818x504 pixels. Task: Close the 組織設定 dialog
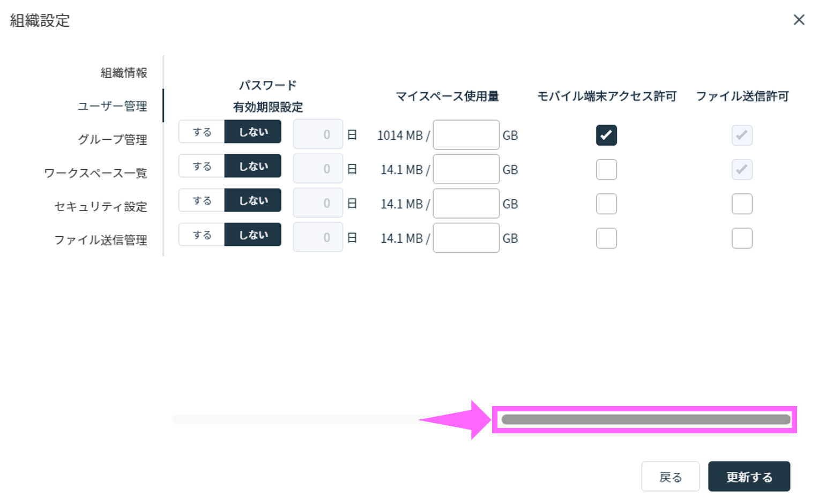point(799,19)
